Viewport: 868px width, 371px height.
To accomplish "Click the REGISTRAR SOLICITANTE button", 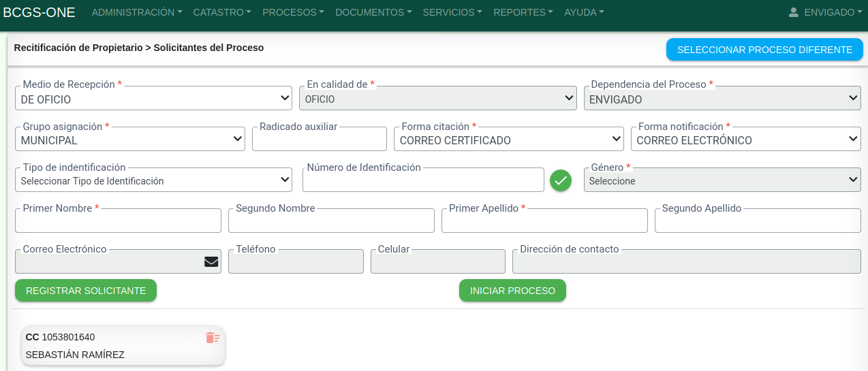I will 86,291.
